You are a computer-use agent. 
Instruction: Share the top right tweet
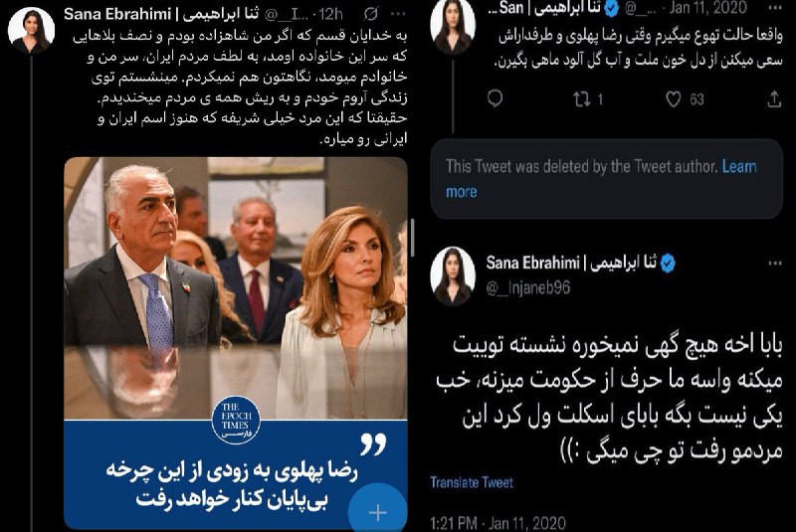click(x=774, y=98)
